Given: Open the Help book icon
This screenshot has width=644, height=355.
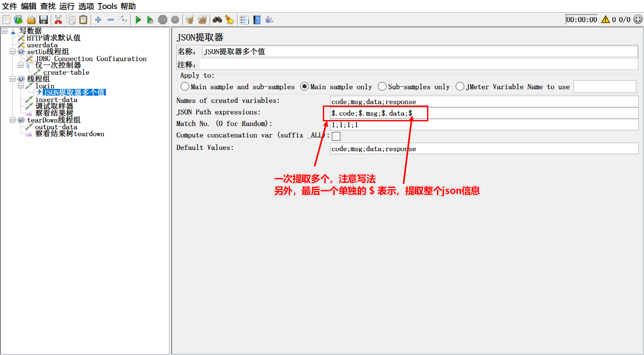Looking at the screenshot, I should point(257,20).
